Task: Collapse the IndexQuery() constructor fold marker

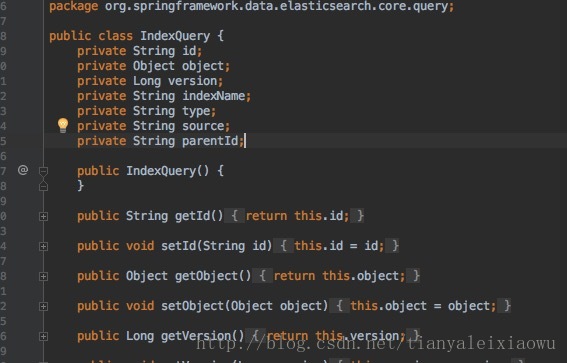Action: coord(43,171)
